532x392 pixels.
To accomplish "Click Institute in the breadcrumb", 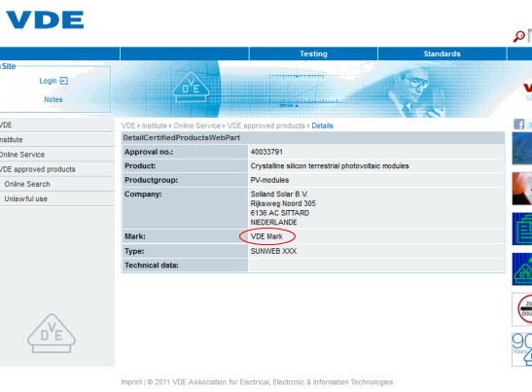I will pos(154,125).
